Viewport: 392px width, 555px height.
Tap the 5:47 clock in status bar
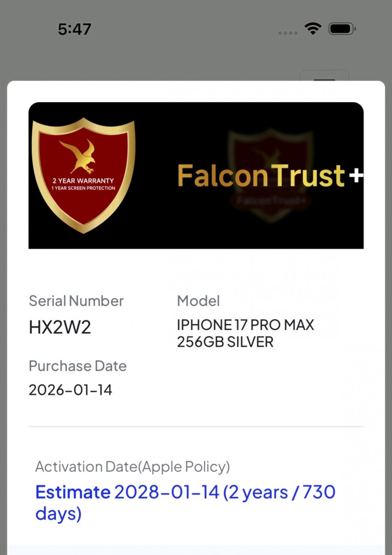click(74, 29)
